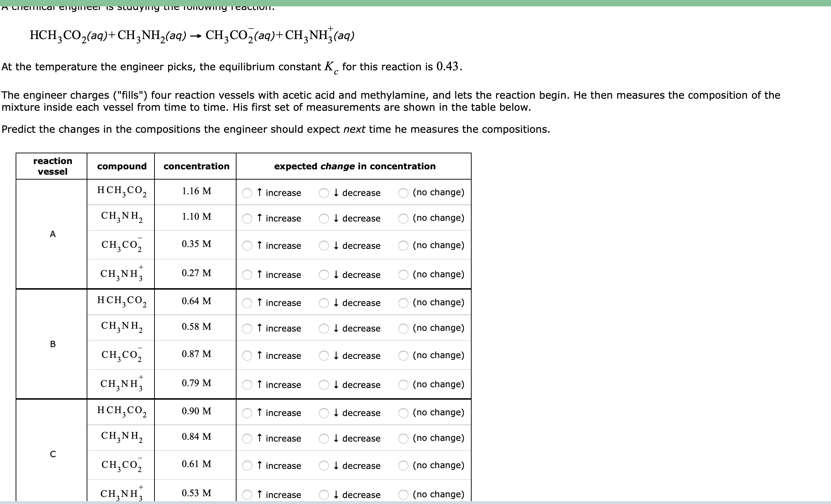This screenshot has height=504, width=831.
Task: Select decrease for HCH3CO2 in vessel A
Action: point(324,193)
